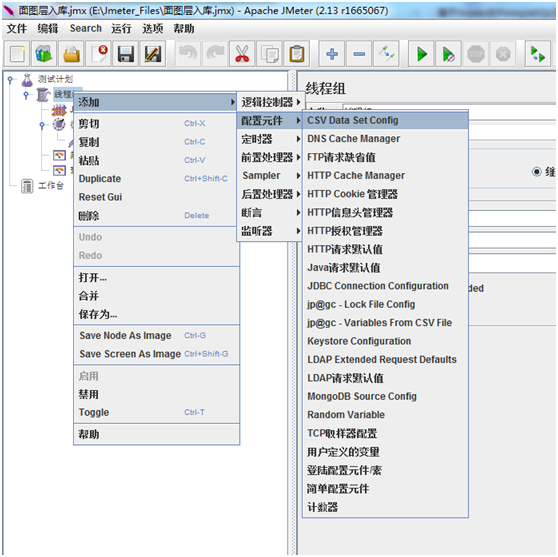Click 剪切 in context menu

pyautogui.click(x=156, y=124)
